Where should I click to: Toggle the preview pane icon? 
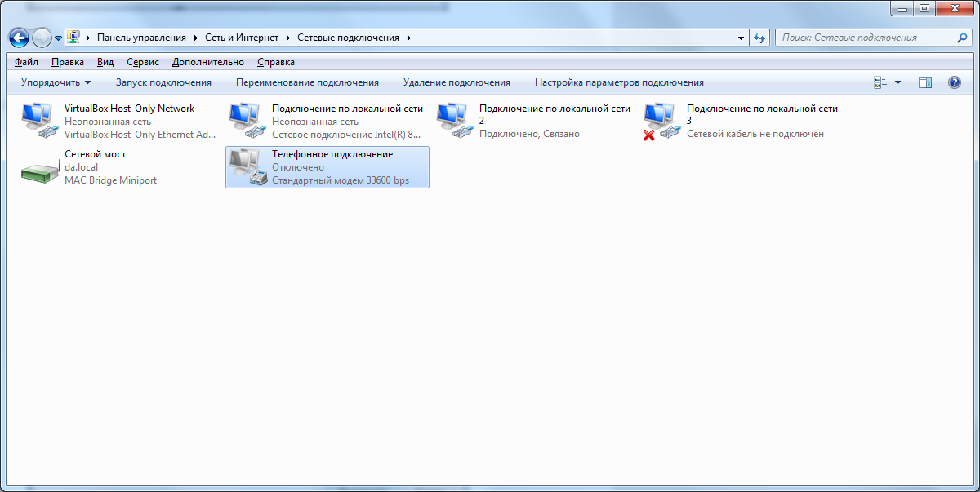(925, 82)
